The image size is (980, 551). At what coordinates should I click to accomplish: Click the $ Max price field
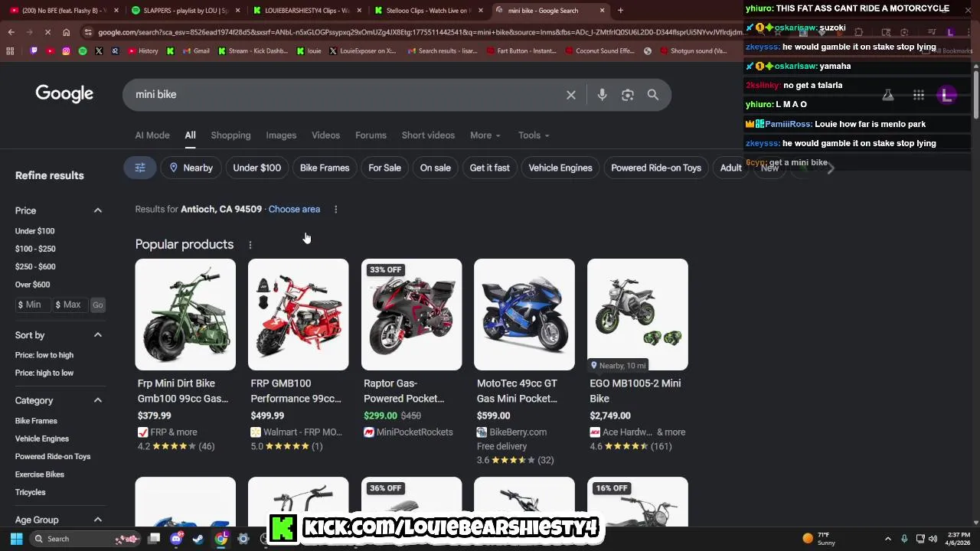[71, 305]
